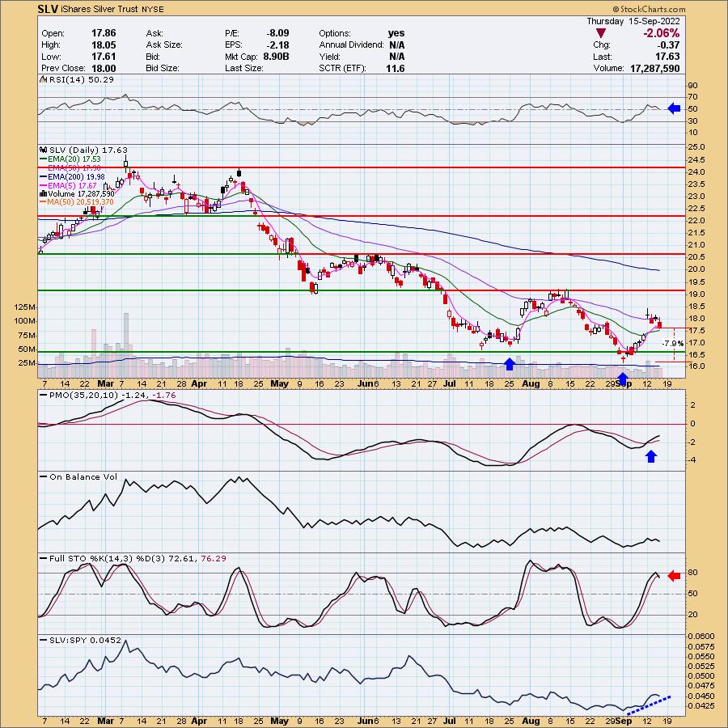Click the Chg value -0.37

pos(669,45)
